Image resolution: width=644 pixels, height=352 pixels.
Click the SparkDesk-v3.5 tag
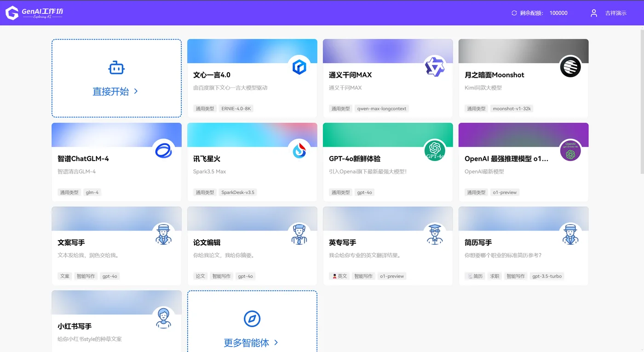pos(238,192)
